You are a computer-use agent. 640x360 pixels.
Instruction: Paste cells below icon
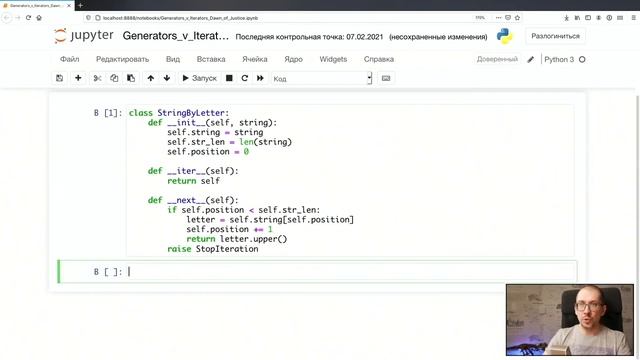131,78
